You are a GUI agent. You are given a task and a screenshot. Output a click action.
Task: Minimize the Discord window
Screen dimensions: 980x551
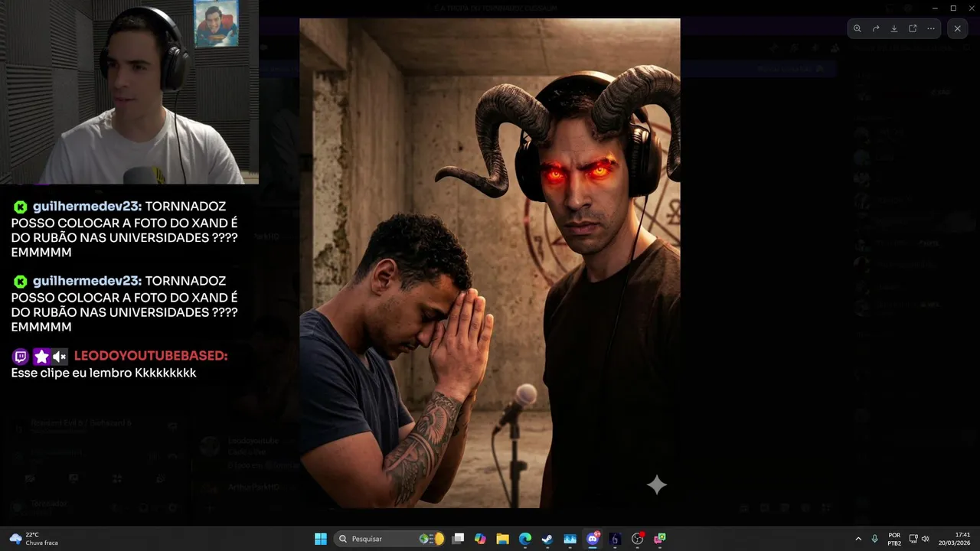[935, 8]
